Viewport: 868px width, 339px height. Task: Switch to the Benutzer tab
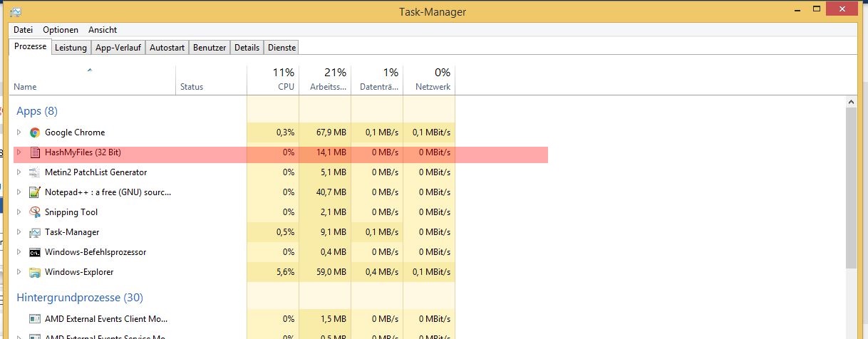point(210,48)
